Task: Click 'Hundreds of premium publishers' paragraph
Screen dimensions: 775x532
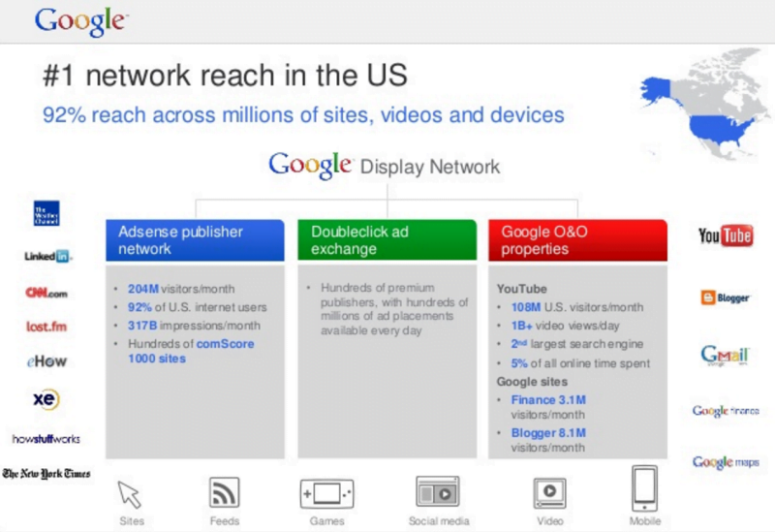Action: (394, 309)
